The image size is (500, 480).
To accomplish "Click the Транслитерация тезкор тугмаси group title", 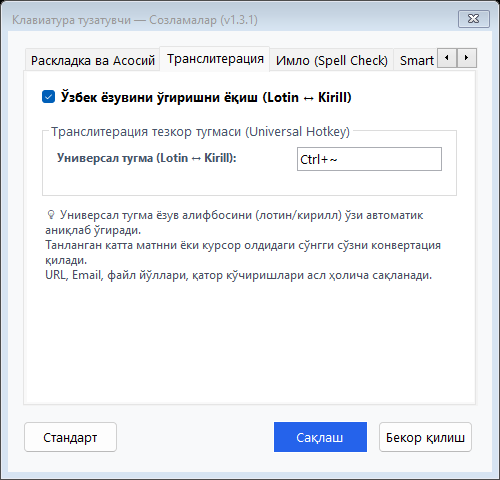I will pos(200,132).
